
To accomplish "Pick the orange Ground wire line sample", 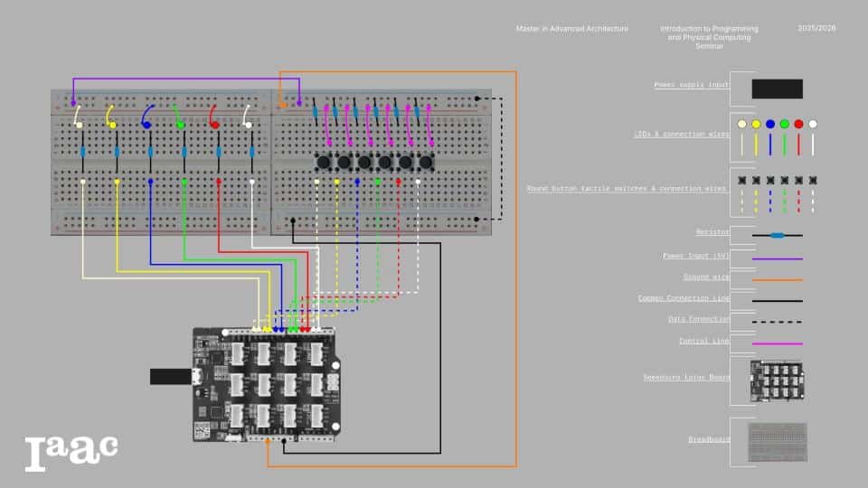I will (777, 279).
